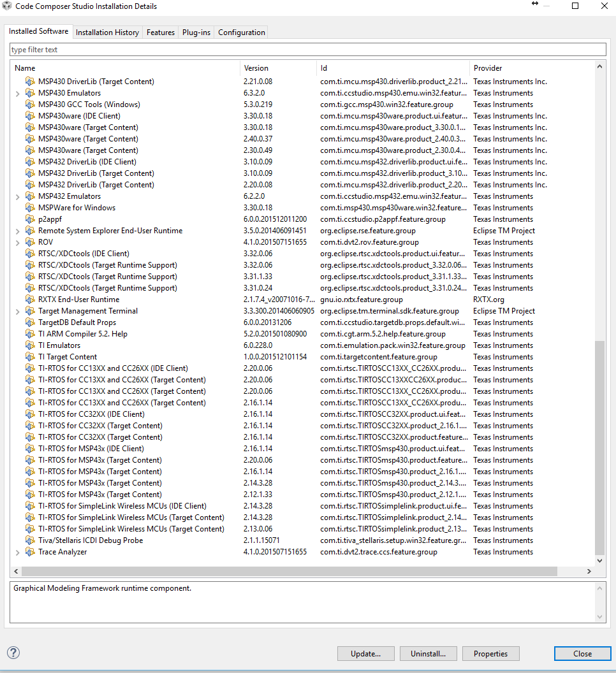The height and width of the screenshot is (673, 616).
Task: Click the MSP430ware (IDE Client) icon
Action: (30, 116)
